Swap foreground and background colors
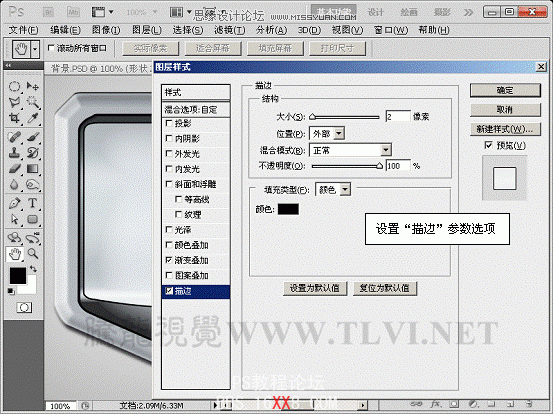 pyautogui.click(x=33, y=269)
